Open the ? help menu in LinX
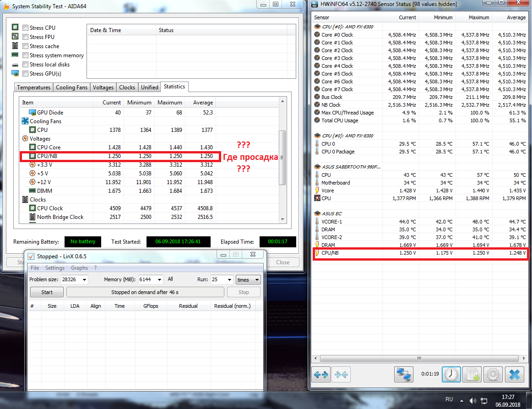Image resolution: width=532 pixels, height=409 pixels. pyautogui.click(x=96, y=268)
